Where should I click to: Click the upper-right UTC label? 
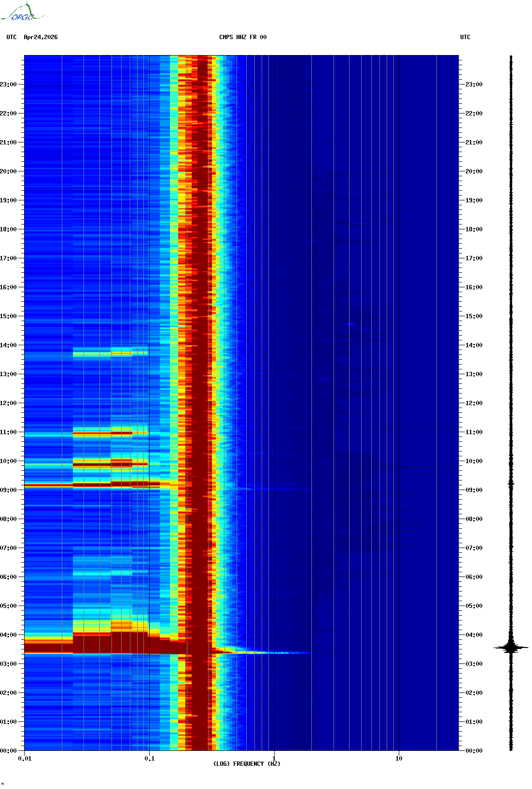tap(465, 37)
